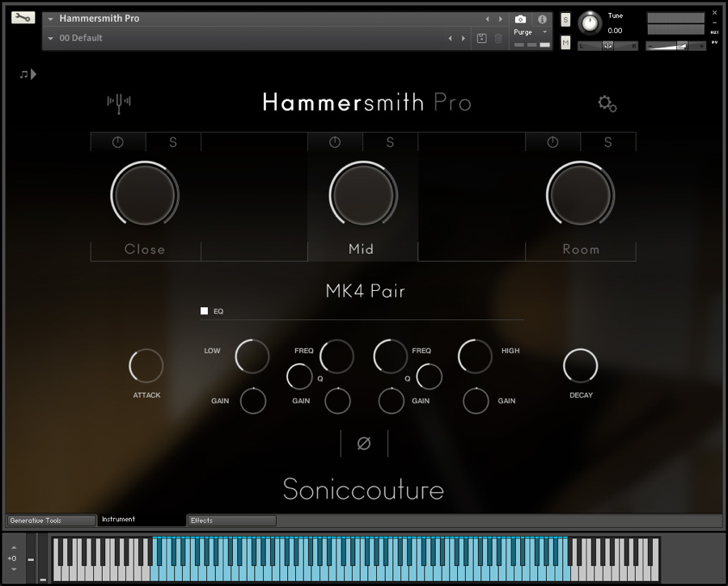Open the instrument info icon
The image size is (728, 586).
(x=542, y=19)
